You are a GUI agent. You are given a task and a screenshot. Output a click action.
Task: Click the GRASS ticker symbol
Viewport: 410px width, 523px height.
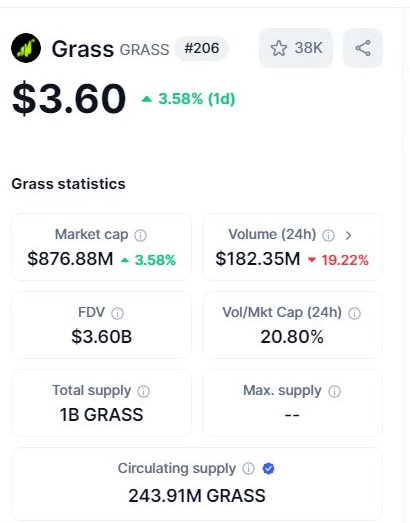point(144,50)
